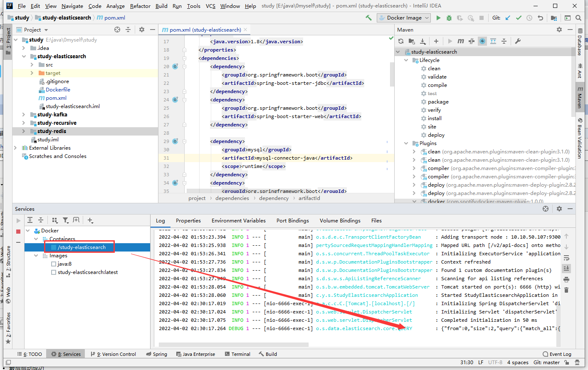Click the horizontal scrollbar under the log
This screenshot has width=588, height=370.
[234, 345]
